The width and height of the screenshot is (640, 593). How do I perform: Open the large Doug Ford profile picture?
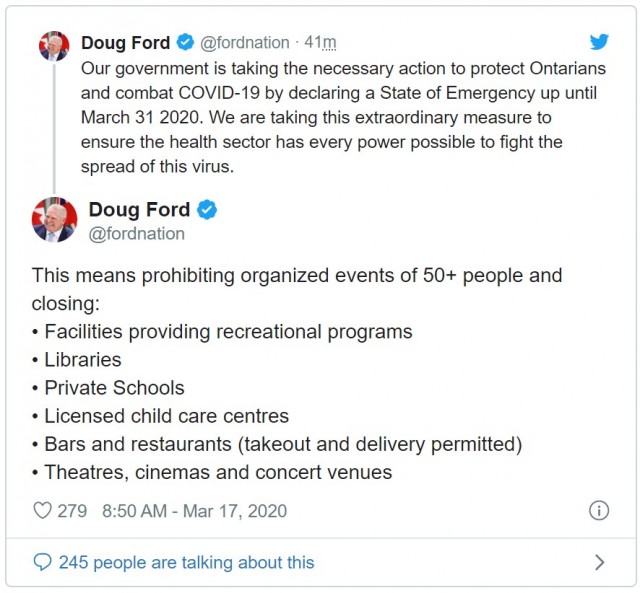[54, 220]
